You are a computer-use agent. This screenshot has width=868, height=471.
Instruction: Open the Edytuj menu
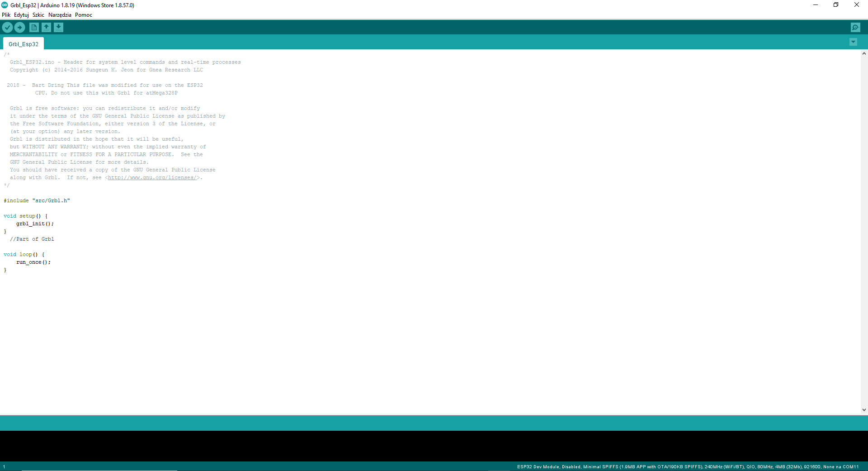click(x=21, y=15)
